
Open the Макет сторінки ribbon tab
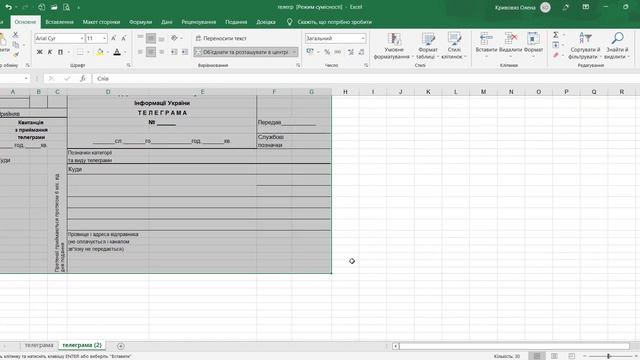click(101, 22)
